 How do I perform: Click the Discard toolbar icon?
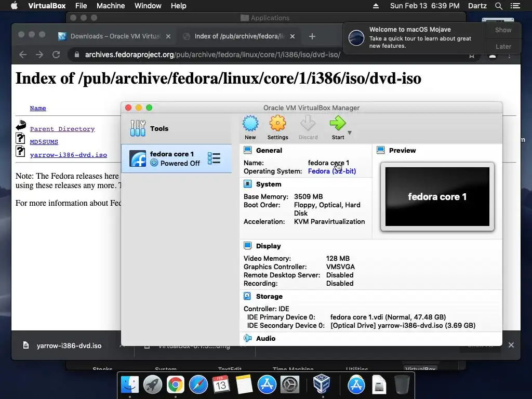(308, 124)
